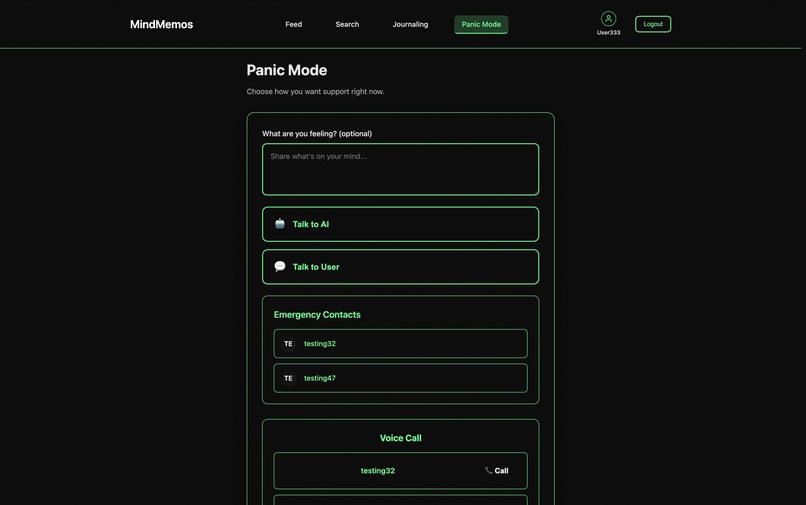
Task: Click the Voice Call heading
Action: click(x=400, y=438)
